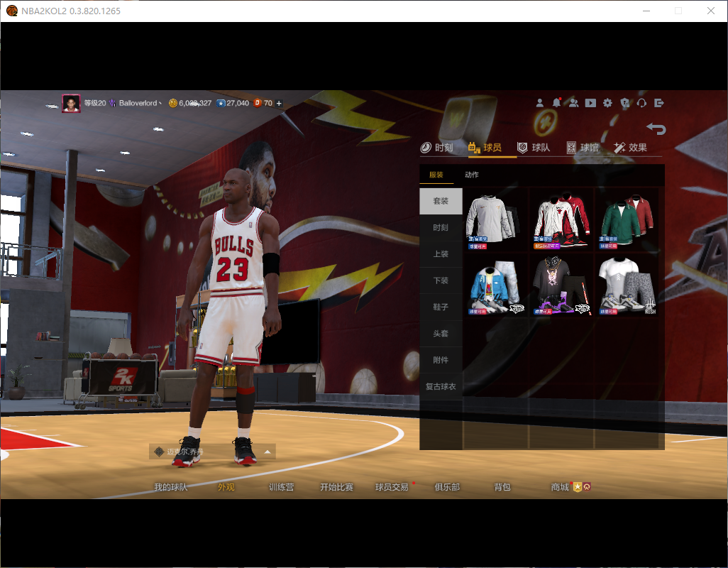Open 俱乐部
The image size is (728, 568).
pos(447,487)
